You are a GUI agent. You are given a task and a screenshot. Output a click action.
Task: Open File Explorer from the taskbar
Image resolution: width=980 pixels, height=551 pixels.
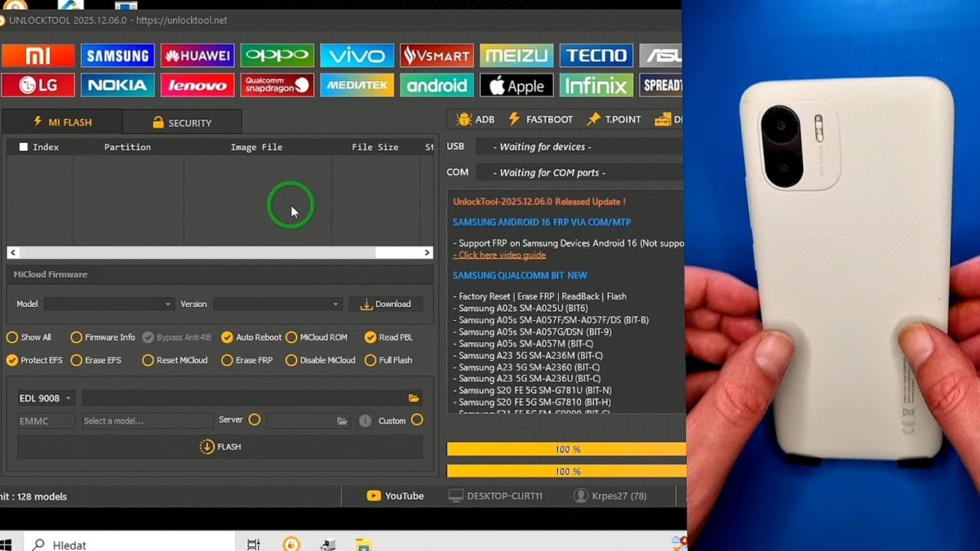pyautogui.click(x=364, y=545)
